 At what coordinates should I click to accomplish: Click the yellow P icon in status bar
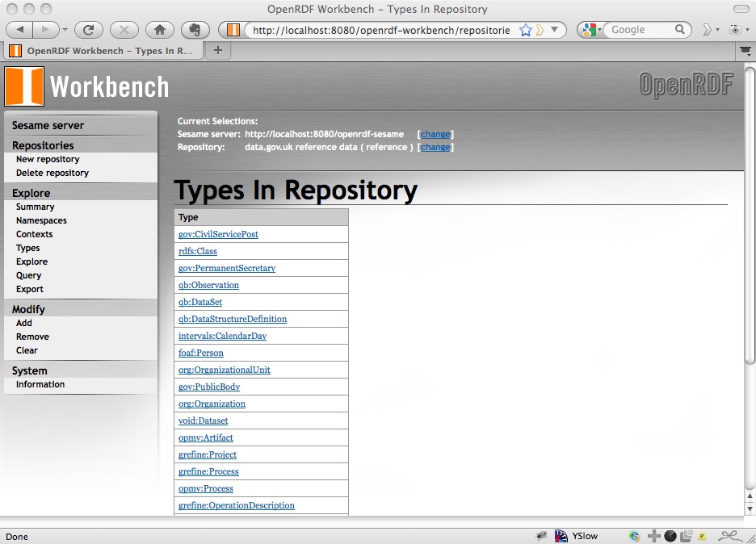pos(702,536)
